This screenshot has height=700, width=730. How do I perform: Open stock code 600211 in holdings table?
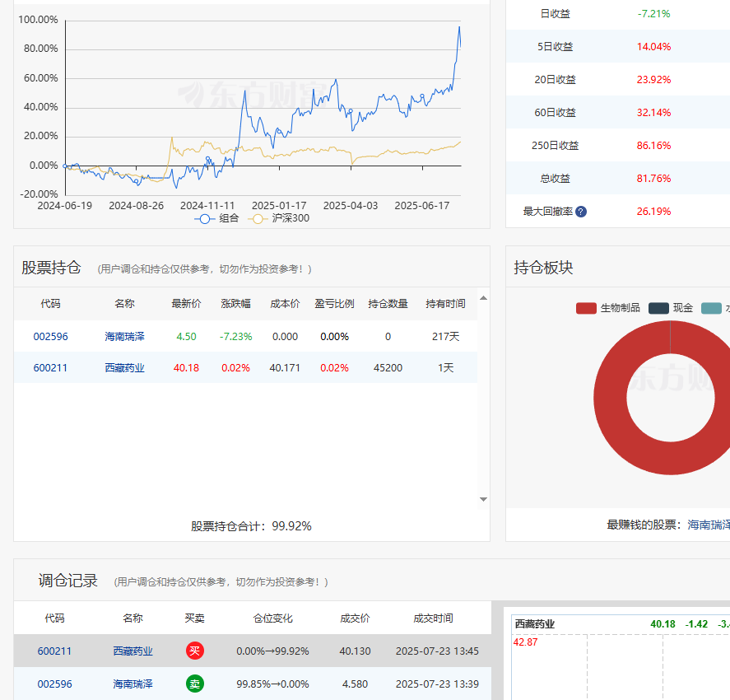[x=50, y=368]
